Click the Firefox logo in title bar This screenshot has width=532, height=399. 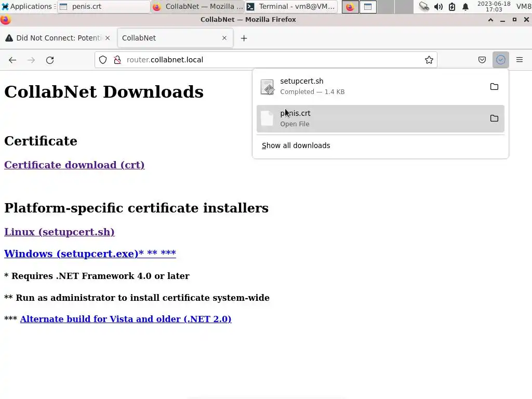tap(5, 20)
